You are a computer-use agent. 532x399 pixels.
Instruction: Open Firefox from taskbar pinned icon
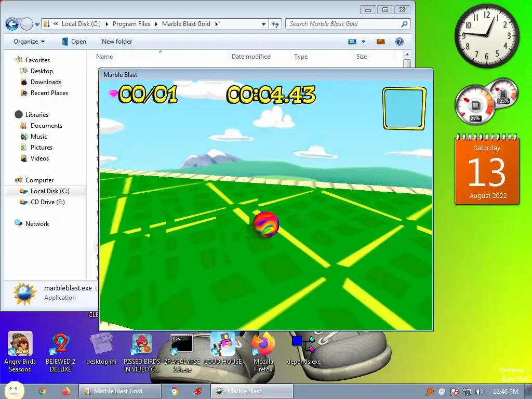(66, 391)
